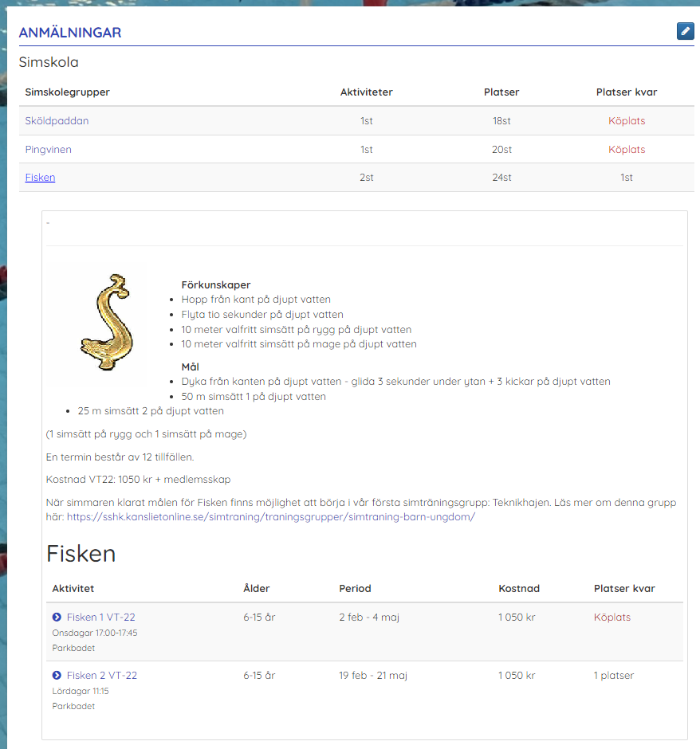Image resolution: width=700 pixels, height=749 pixels.
Task: Click 'Onsdagar 17:00-17:45' schedule text
Action: [x=95, y=633]
